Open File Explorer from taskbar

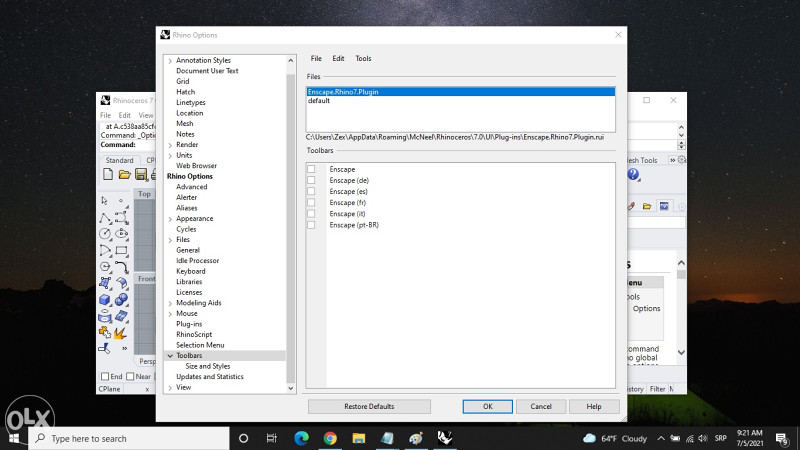[x=359, y=438]
